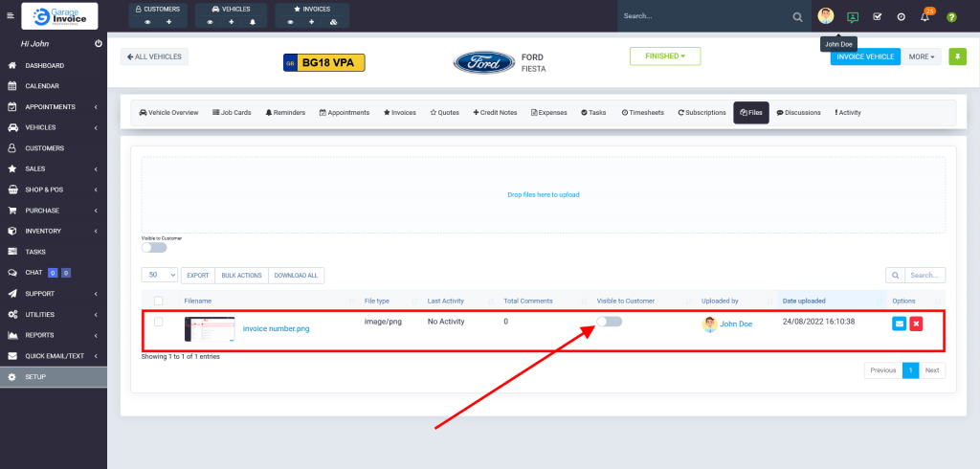The image size is (980, 469).
Task: Focus the files table Search field
Action: 925,275
